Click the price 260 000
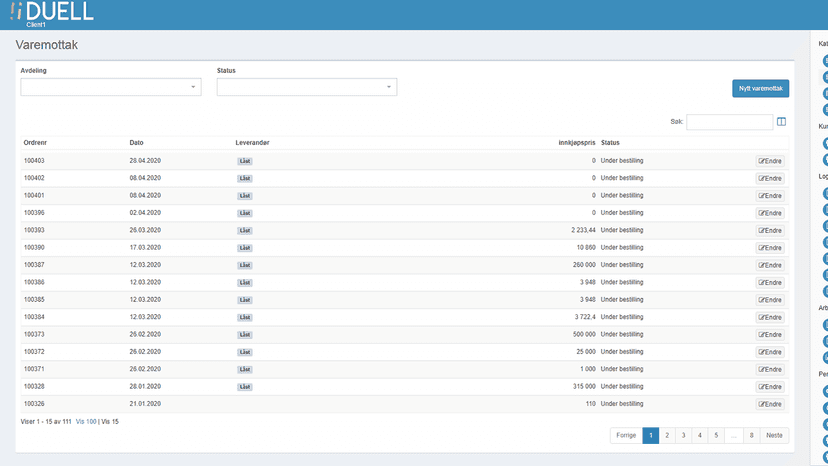This screenshot has height=466, width=828. 584,265
